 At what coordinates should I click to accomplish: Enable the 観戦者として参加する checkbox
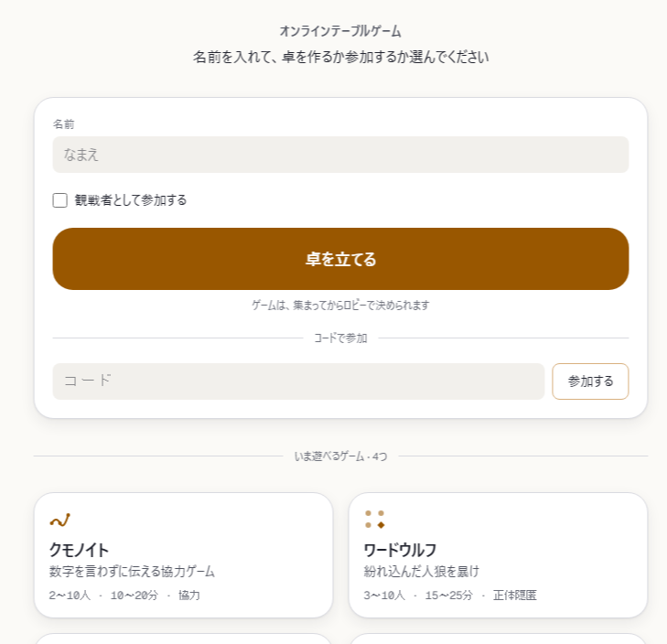coord(60,200)
